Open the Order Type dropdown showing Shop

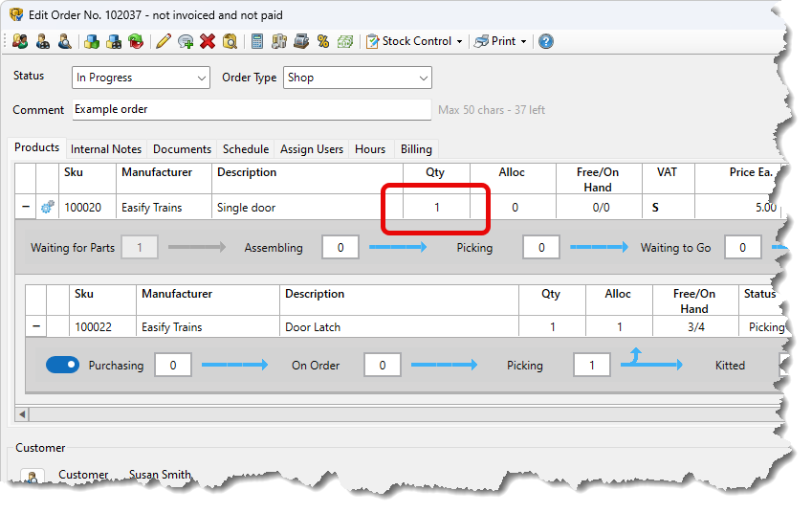click(x=358, y=78)
